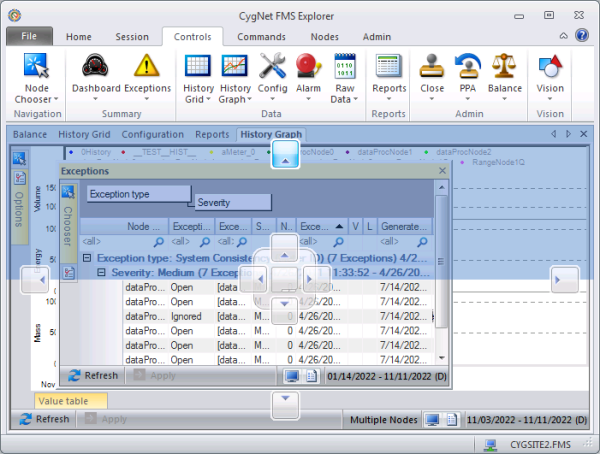Viewport: 600px width, 454px height.
Task: Click document icon beside Multiple Nodes date range
Action: [452, 420]
